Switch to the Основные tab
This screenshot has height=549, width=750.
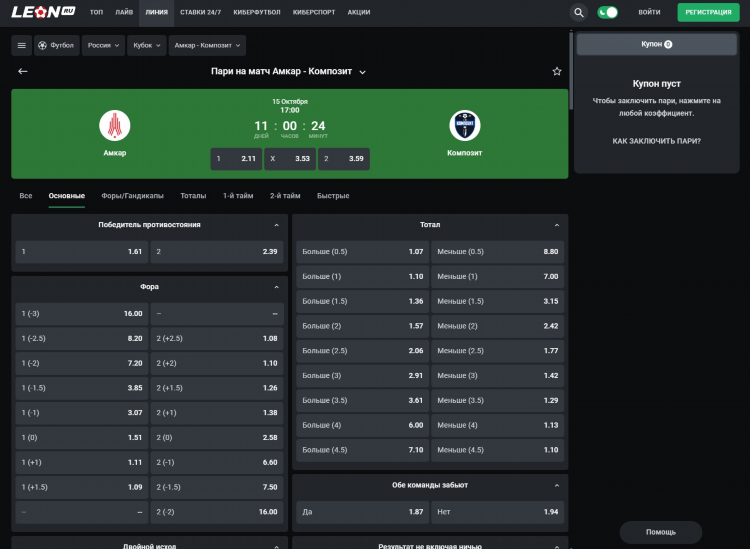66,196
